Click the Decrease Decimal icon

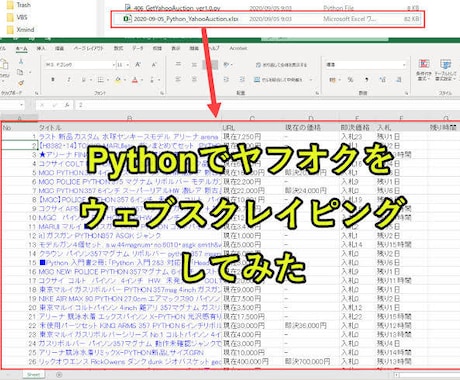399,80
